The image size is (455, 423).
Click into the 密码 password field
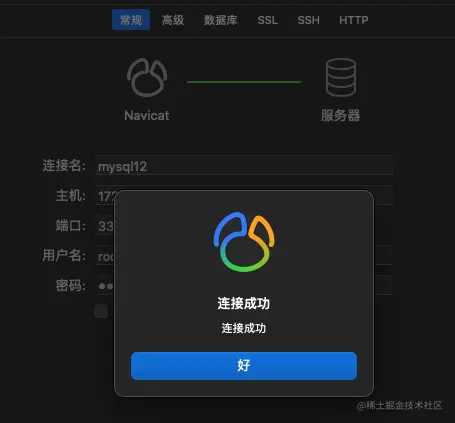point(244,285)
